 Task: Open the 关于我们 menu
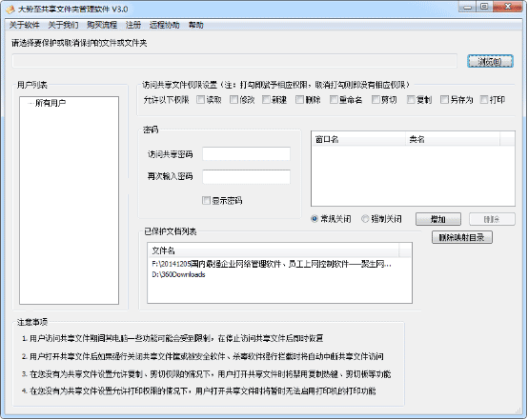[63, 25]
